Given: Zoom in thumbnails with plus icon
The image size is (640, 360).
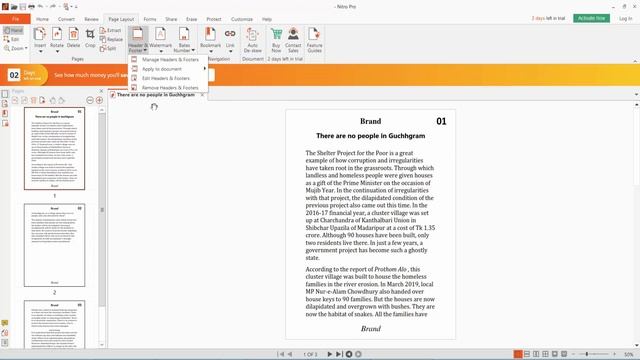Looking at the screenshot, I should 99,100.
